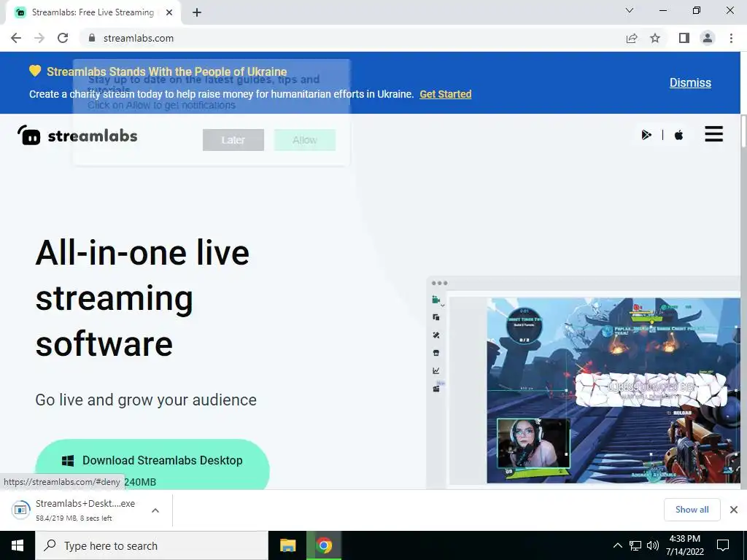Image resolution: width=747 pixels, height=560 pixels.
Task: Click the analytics chart icon in the preview
Action: point(436,370)
